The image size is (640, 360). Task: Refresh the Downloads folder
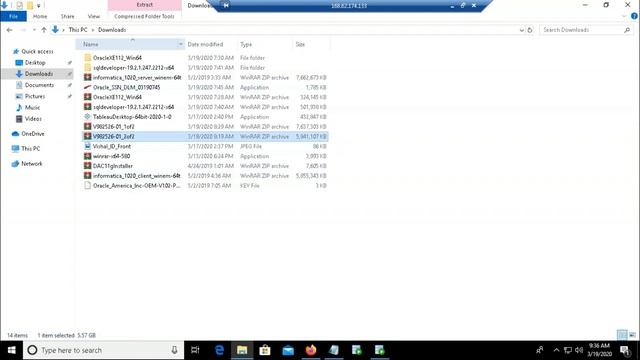[x=530, y=30]
